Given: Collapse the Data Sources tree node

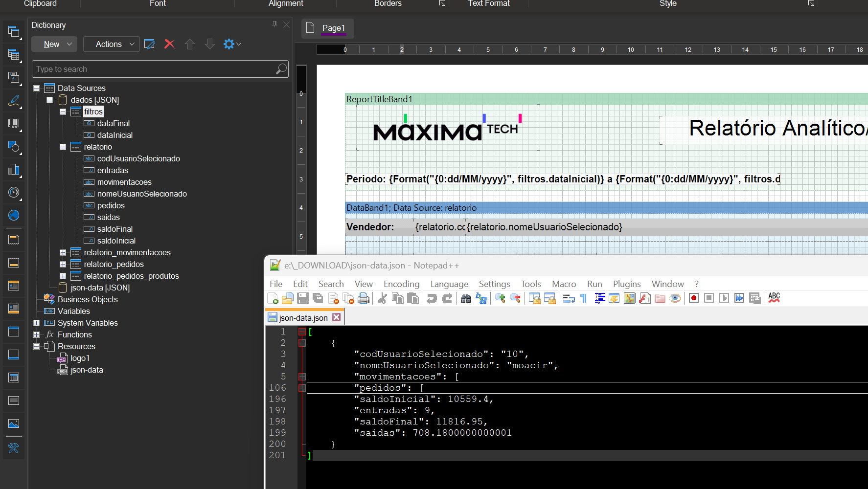Looking at the screenshot, I should (x=37, y=88).
